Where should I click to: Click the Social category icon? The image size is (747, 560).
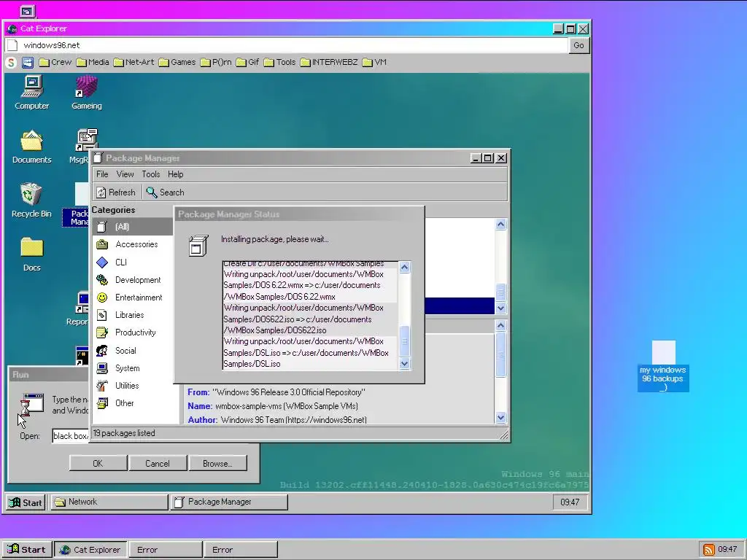[x=102, y=351]
